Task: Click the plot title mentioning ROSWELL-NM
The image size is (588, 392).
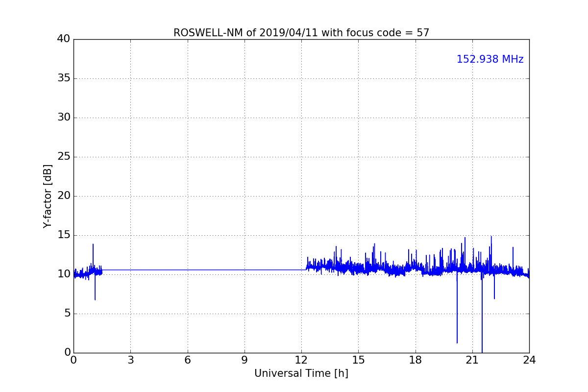Action: coord(301,33)
